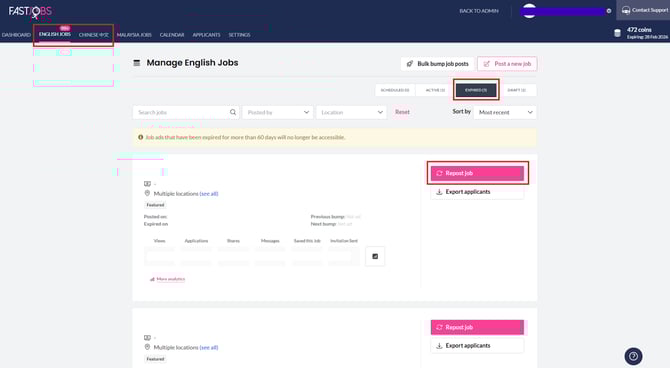Viewport: 670px width, 368px height.
Task: Expand the Location filter dropdown
Action: [351, 112]
